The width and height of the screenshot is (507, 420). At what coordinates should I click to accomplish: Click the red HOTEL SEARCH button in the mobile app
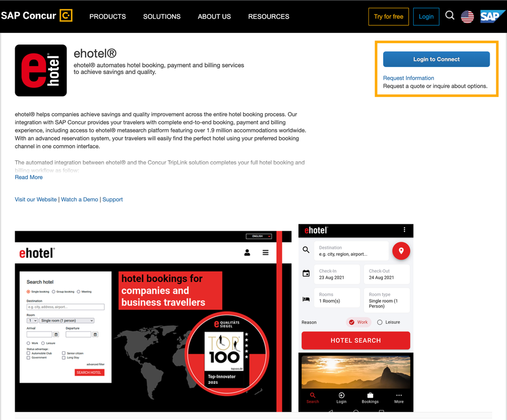356,340
